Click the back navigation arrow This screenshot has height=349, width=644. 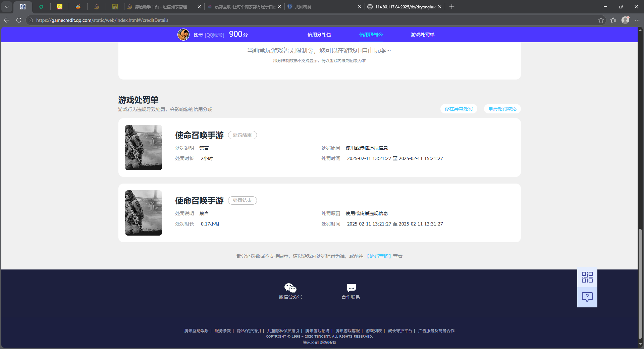coord(7,20)
